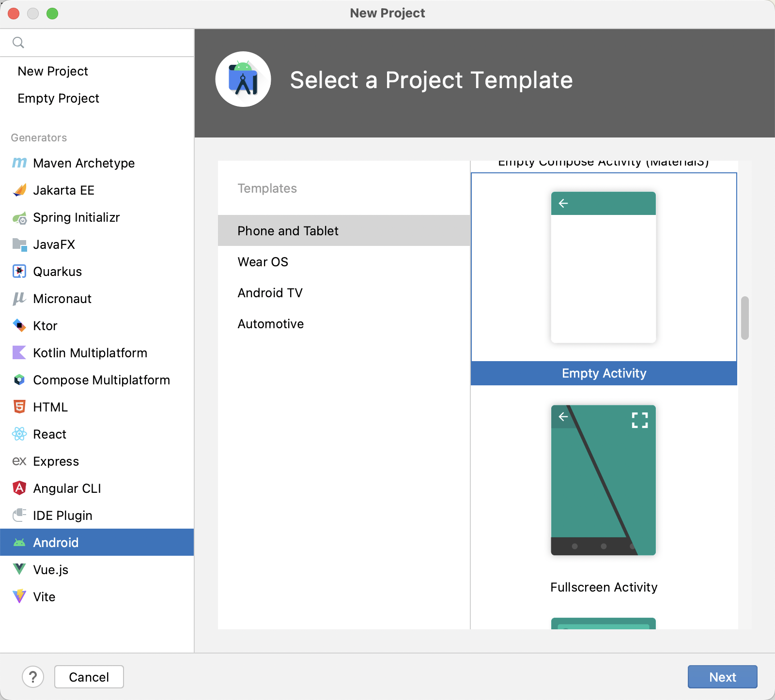This screenshot has width=775, height=700.
Task: Select the Phone and Tablet template category
Action: pos(344,230)
